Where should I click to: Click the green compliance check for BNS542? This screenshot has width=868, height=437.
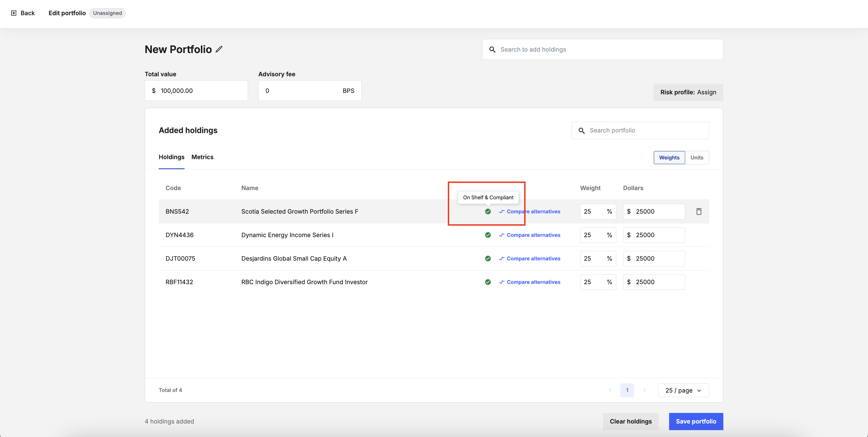coord(488,211)
